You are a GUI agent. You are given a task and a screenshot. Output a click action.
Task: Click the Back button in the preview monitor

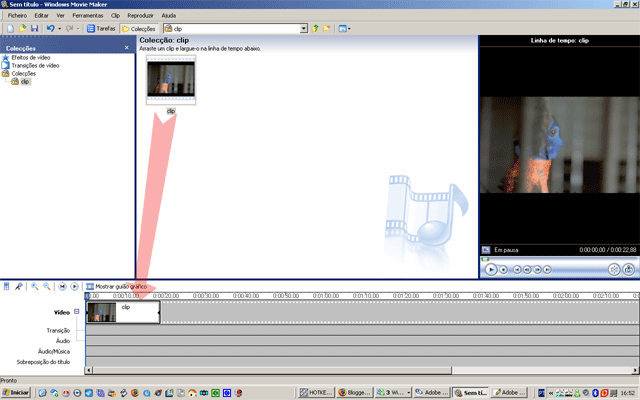517,269
